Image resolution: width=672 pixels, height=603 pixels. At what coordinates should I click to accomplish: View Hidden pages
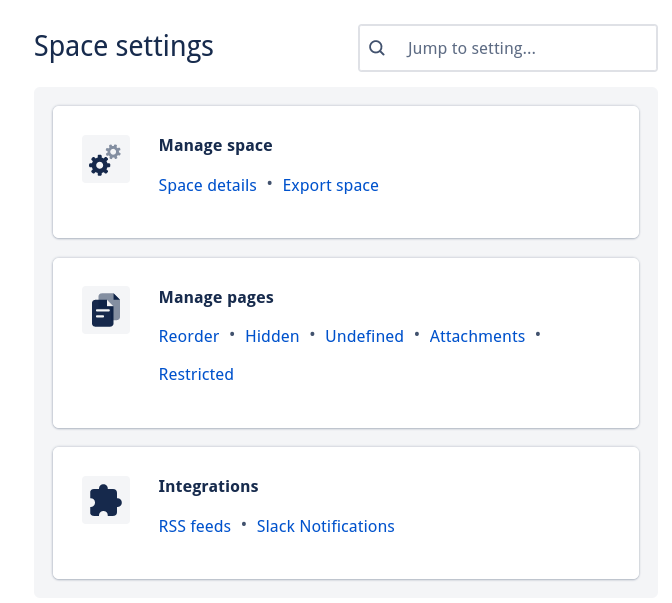coord(272,336)
